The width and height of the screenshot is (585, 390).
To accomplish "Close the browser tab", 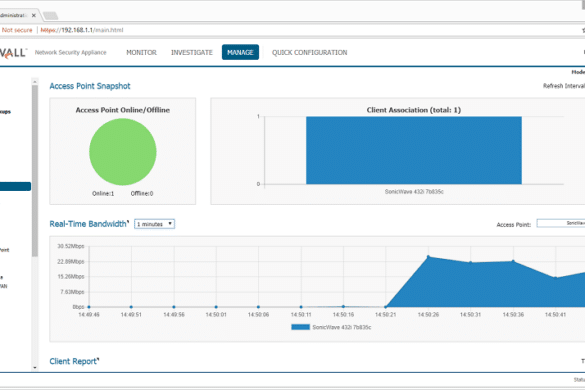I will [x=34, y=15].
